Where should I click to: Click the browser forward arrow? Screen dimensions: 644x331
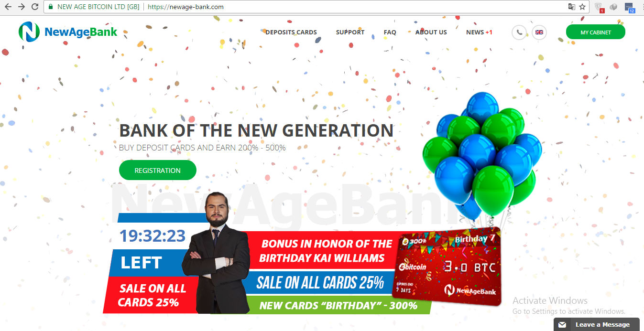tap(21, 7)
